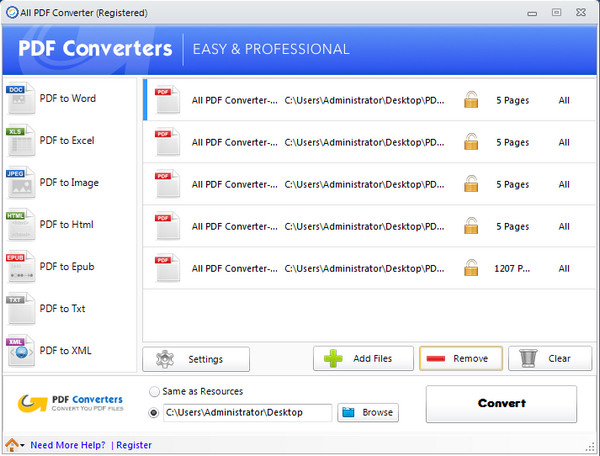Image resolution: width=600 pixels, height=456 pixels.
Task: Close the All PDF Converter window
Action: coord(581,12)
